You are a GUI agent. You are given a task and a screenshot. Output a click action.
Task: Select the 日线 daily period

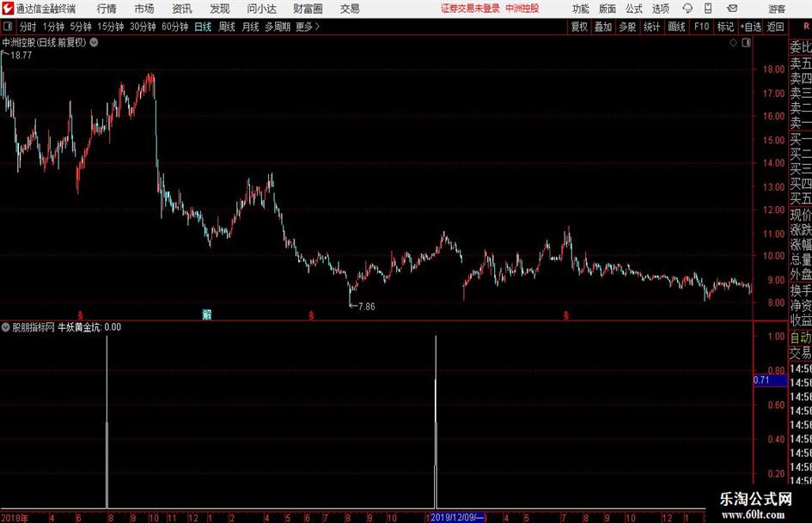pyautogui.click(x=203, y=27)
